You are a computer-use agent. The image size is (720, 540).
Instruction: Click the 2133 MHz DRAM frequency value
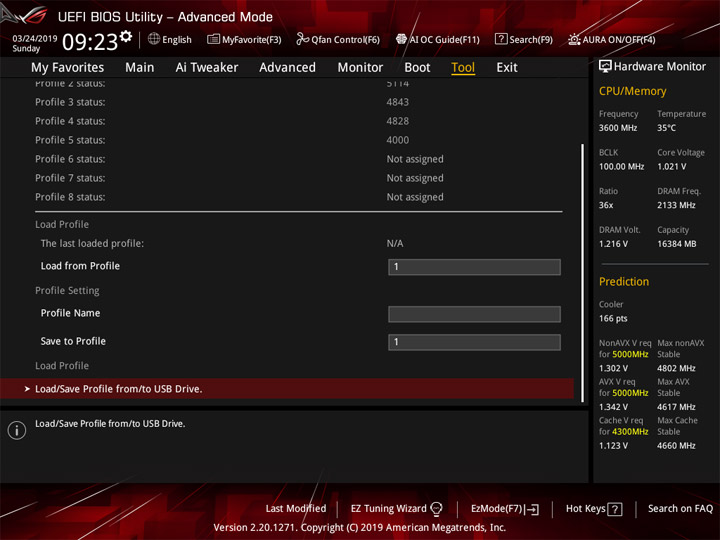[x=676, y=205]
